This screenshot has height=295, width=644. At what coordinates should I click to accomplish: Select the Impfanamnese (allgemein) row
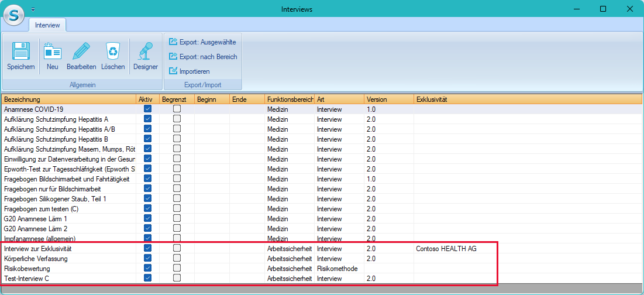coord(322,238)
